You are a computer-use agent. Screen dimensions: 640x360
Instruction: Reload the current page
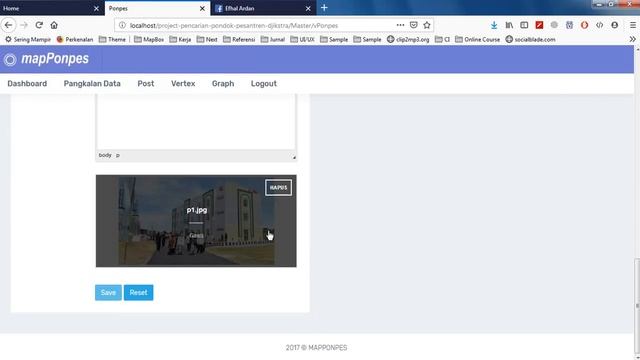point(39,25)
